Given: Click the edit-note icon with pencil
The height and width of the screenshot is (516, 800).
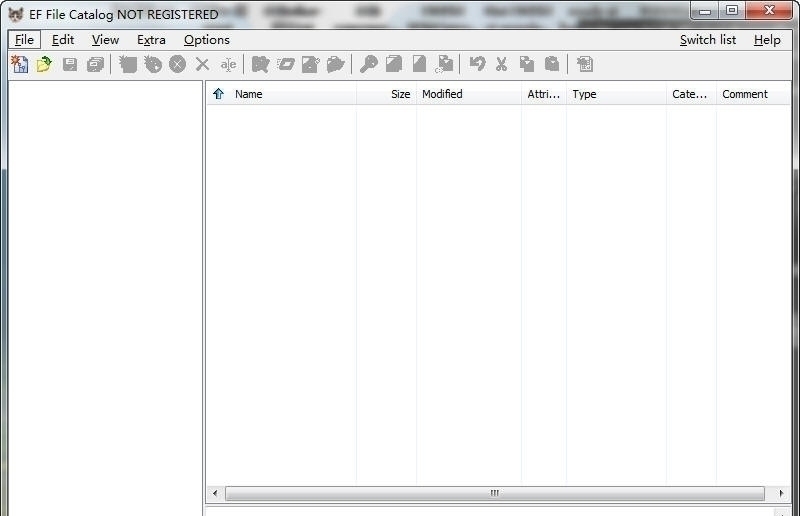Looking at the screenshot, I should (x=311, y=64).
